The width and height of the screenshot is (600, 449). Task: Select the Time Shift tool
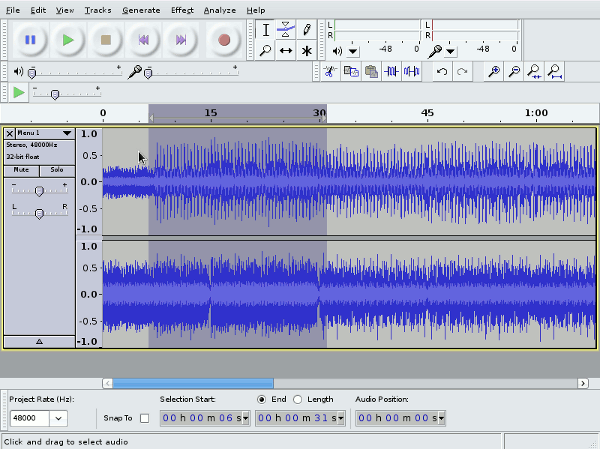(x=286, y=50)
